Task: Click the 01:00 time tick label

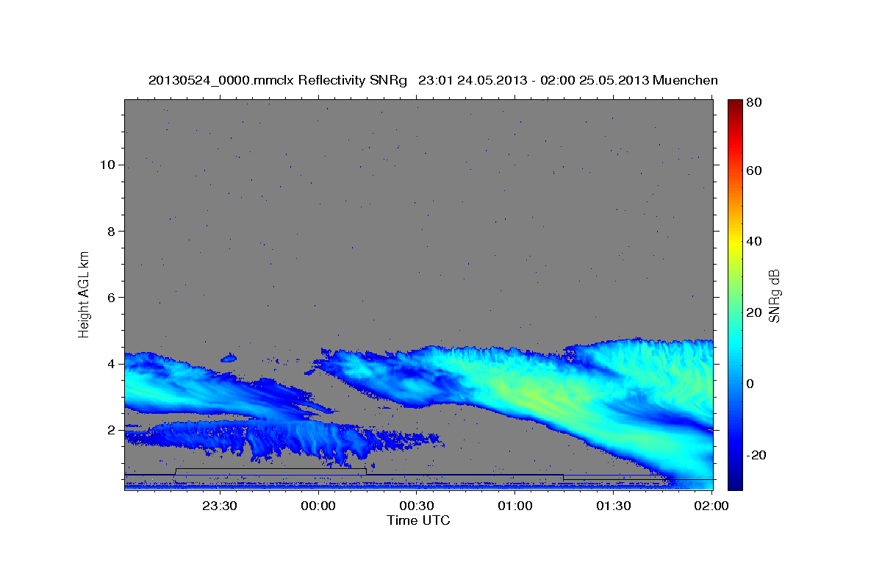Action: pyautogui.click(x=514, y=506)
